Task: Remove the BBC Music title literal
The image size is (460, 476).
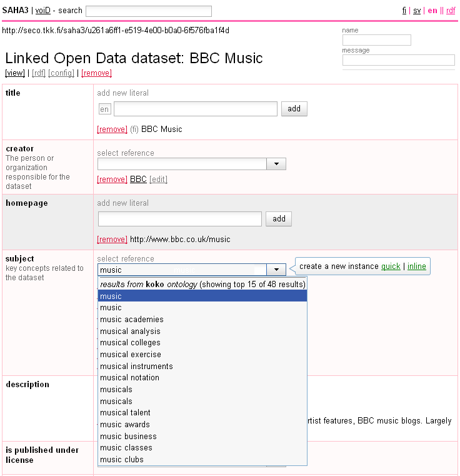Action: tap(112, 129)
